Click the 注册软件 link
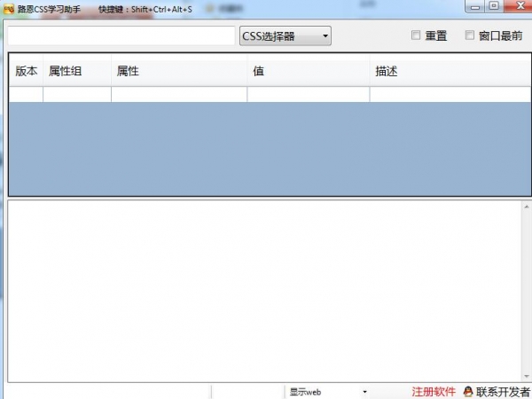532x399 pixels. coord(434,392)
